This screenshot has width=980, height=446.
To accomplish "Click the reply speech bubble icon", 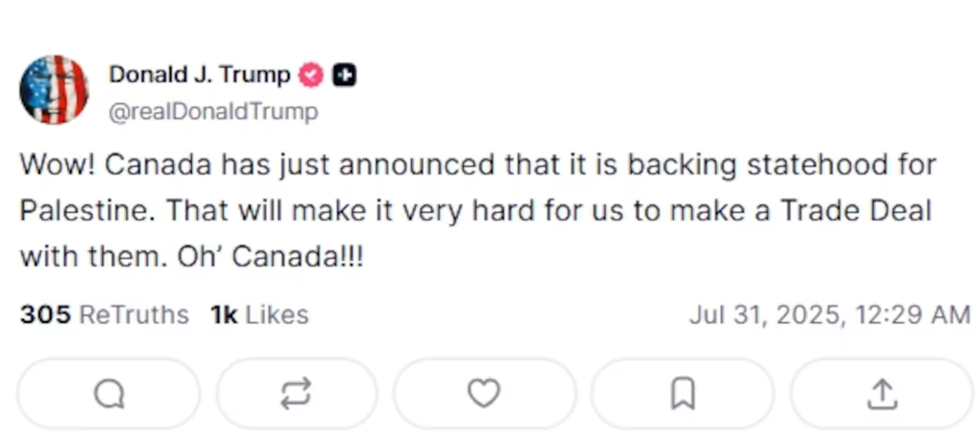I will pyautogui.click(x=109, y=393).
